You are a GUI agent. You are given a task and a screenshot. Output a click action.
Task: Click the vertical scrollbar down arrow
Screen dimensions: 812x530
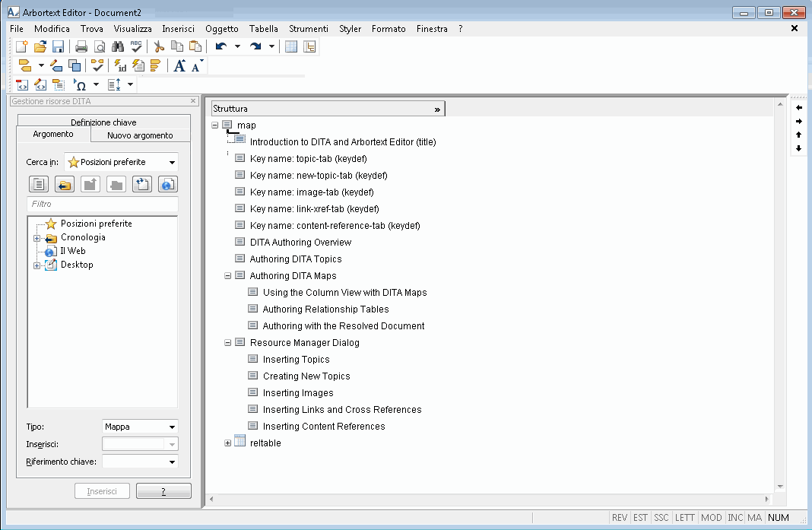[x=780, y=487]
